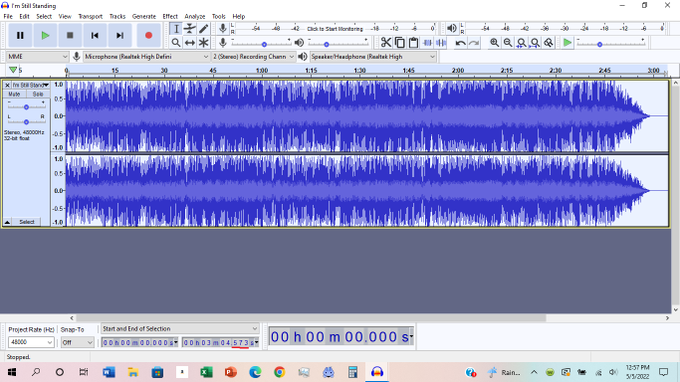Screen dimensions: 680x382
Task: Solo the I'm Still Standing track
Action: pyautogui.click(x=38, y=94)
